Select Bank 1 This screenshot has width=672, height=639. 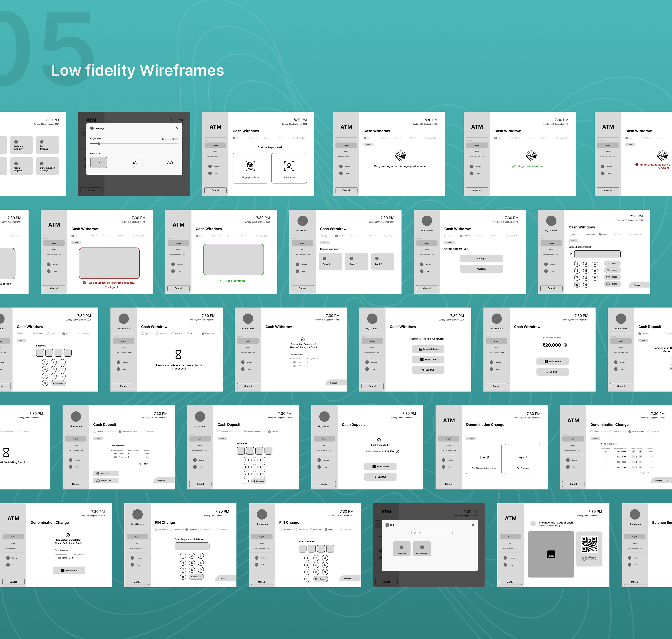330,261
